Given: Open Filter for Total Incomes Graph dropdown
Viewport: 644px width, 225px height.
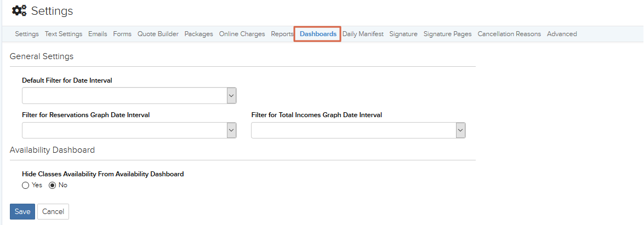Looking at the screenshot, I should point(358,130).
